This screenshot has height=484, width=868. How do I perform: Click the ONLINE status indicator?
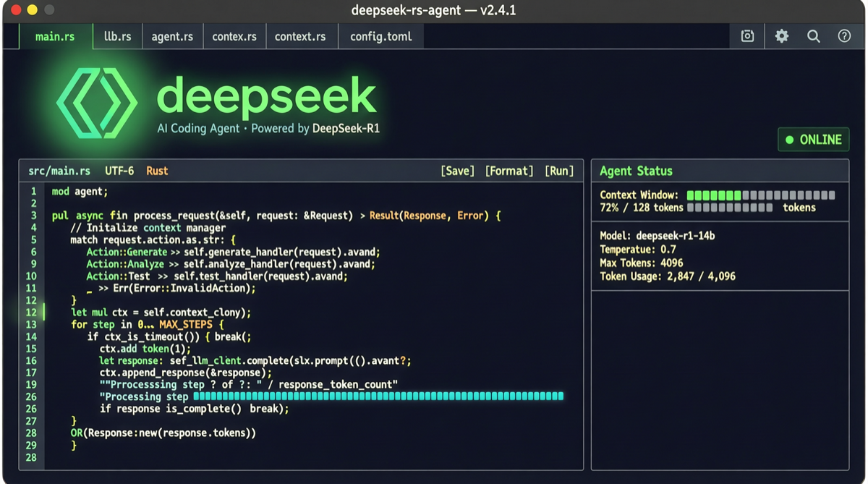tap(813, 140)
